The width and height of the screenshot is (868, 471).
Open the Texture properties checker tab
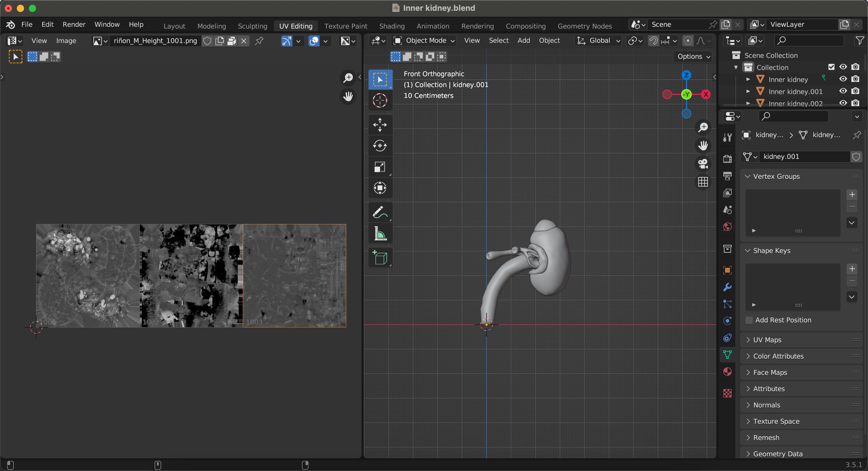click(727, 393)
